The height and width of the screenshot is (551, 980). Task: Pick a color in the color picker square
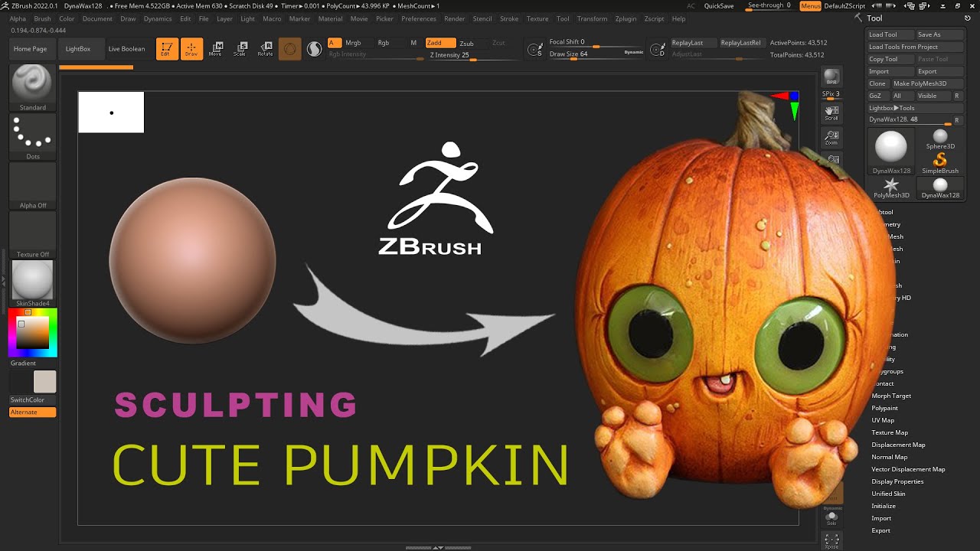34,333
